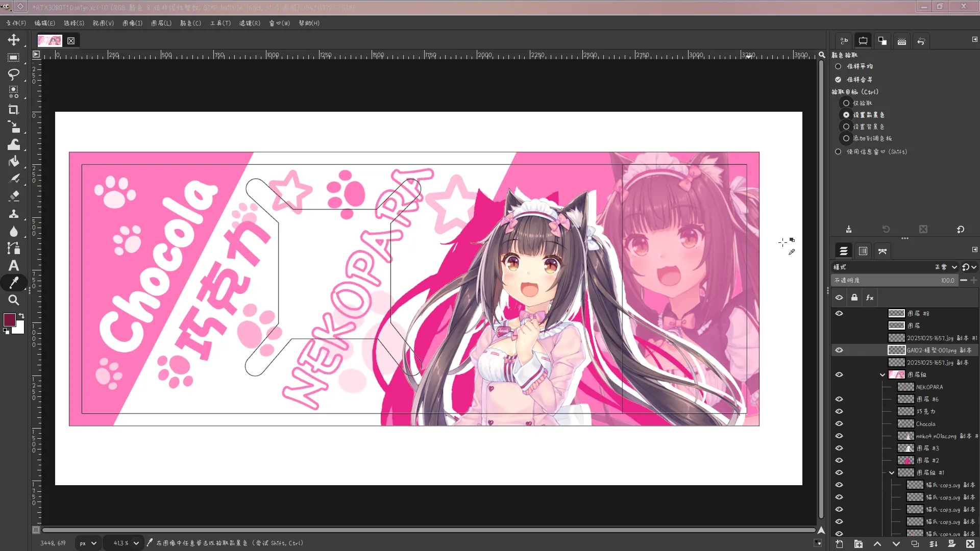Choose 设置背景色 set background color radio

coord(846,127)
